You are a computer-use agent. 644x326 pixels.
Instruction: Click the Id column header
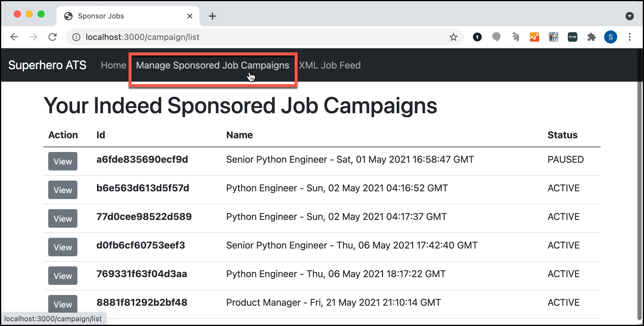pyautogui.click(x=101, y=135)
